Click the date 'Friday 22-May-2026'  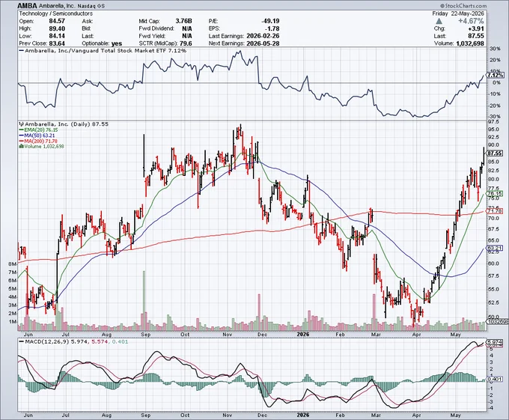pyautogui.click(x=457, y=13)
